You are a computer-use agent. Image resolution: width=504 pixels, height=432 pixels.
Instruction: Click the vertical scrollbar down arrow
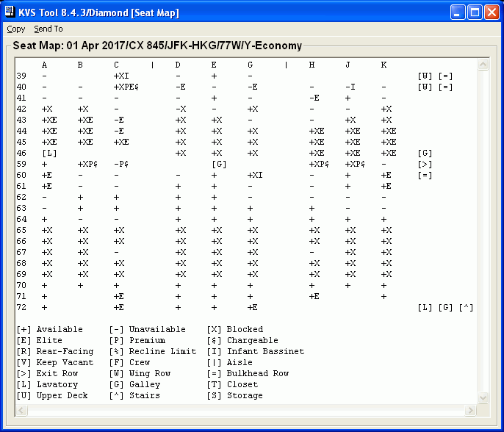click(x=483, y=397)
